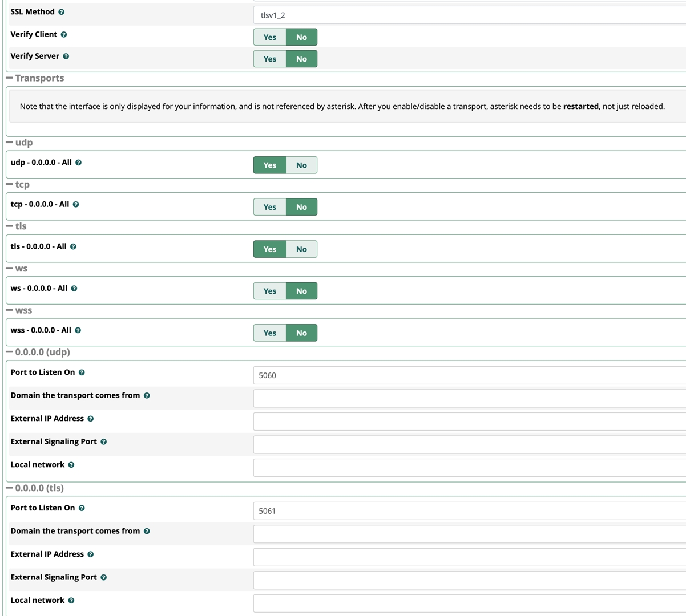The image size is (686, 616).
Task: Click help icon next to SSL Method
Action: click(x=62, y=12)
